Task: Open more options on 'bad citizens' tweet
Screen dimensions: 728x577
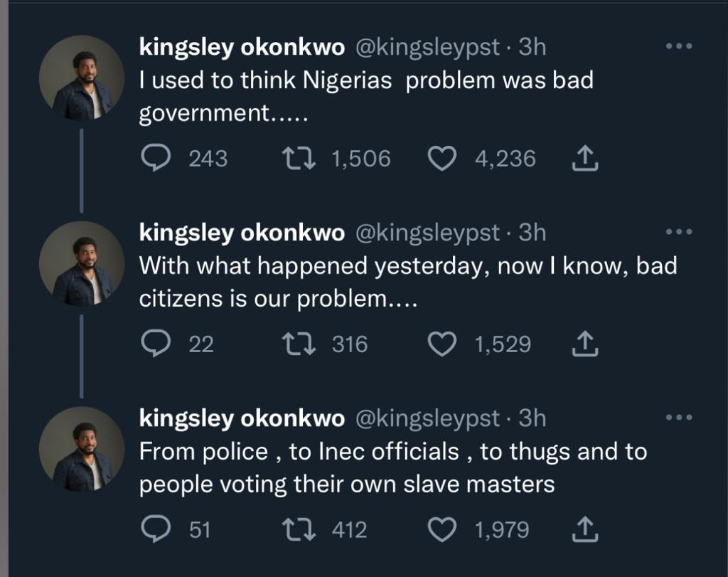Action: pos(679,233)
